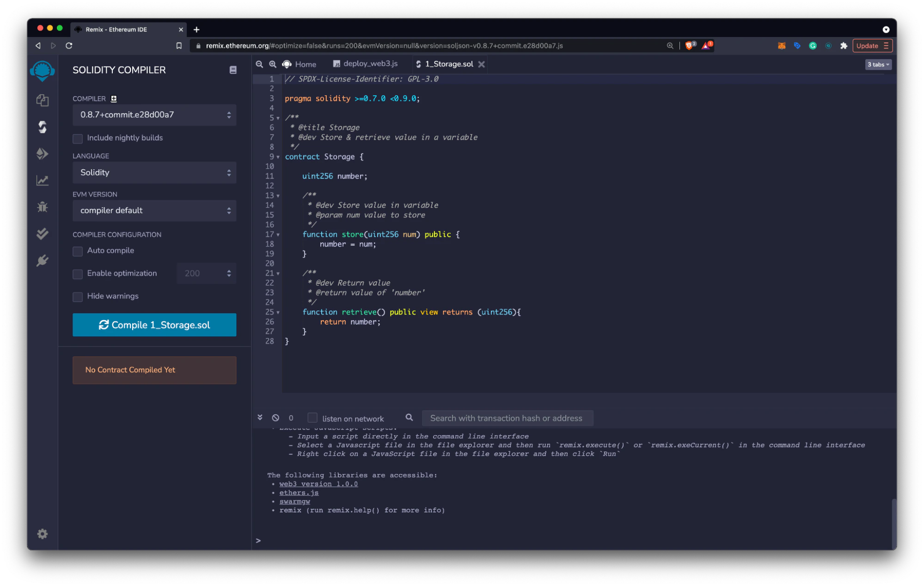
Task: Select the Solidity Static Analysis icon
Action: 42,180
